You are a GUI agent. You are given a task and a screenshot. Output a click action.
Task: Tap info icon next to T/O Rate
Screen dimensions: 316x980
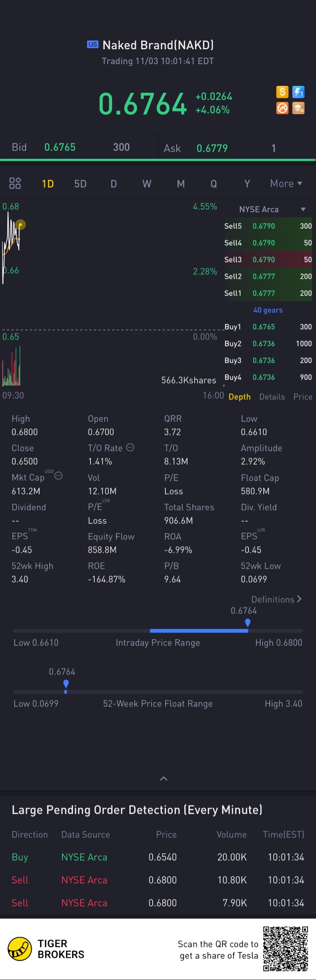(x=130, y=447)
